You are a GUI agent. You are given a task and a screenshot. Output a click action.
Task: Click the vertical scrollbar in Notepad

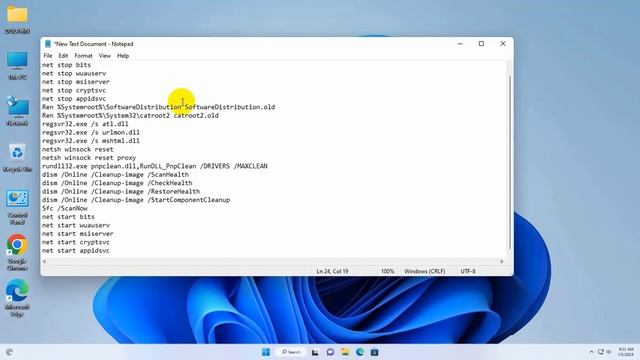click(509, 162)
